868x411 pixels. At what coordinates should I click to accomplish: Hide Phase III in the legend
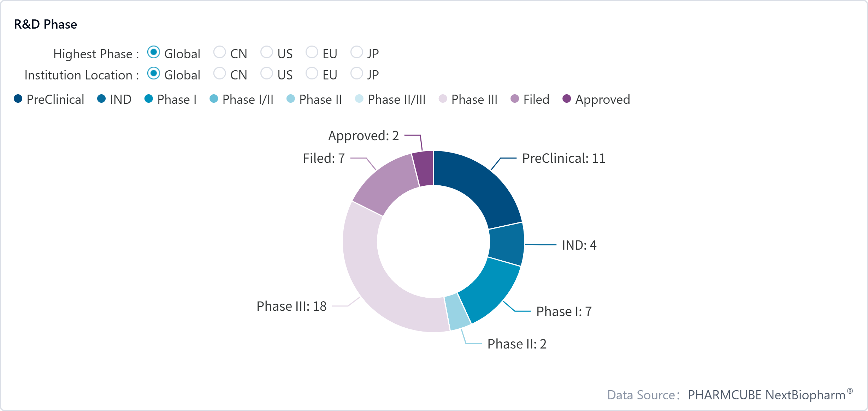tap(443, 99)
